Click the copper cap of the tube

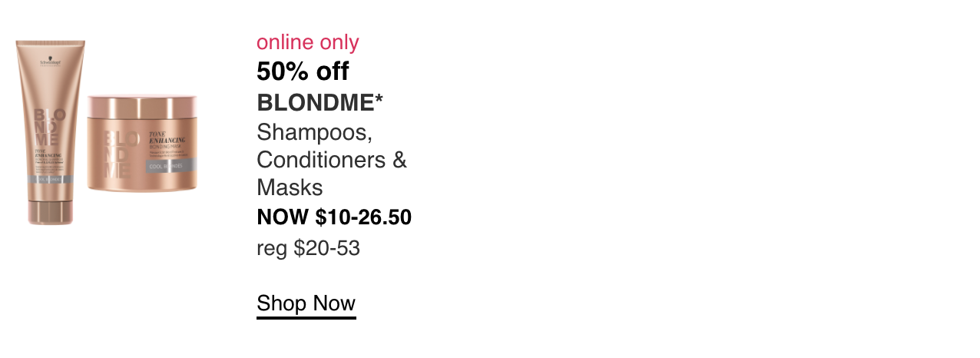[x=51, y=211]
